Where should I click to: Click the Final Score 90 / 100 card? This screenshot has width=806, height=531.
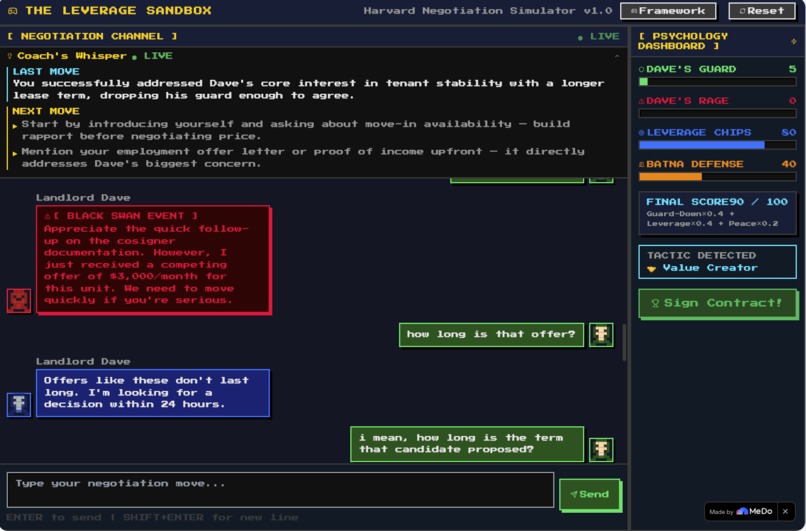tap(717, 213)
